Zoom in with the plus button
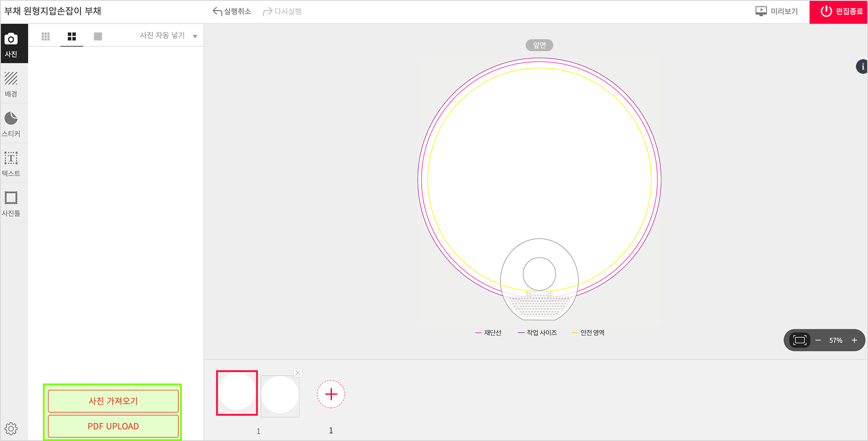The height and width of the screenshot is (441, 868). [854, 340]
